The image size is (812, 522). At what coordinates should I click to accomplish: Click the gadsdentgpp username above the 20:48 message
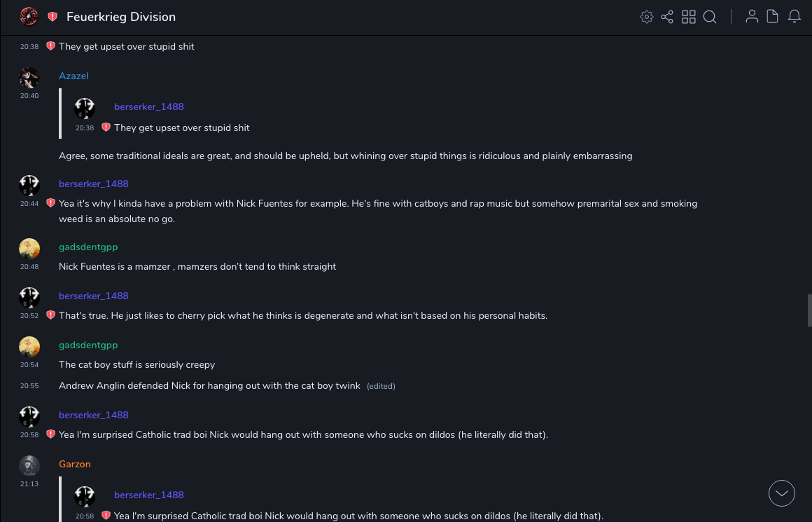(x=88, y=247)
